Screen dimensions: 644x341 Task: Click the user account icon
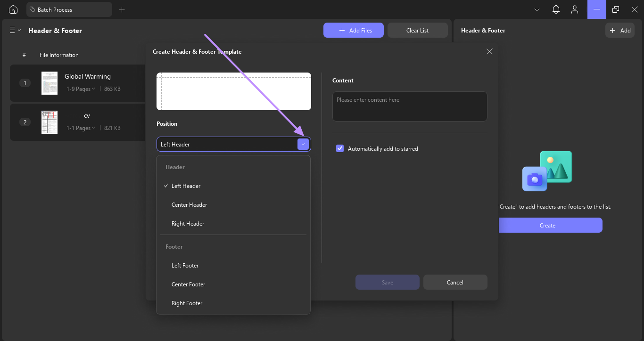click(575, 9)
